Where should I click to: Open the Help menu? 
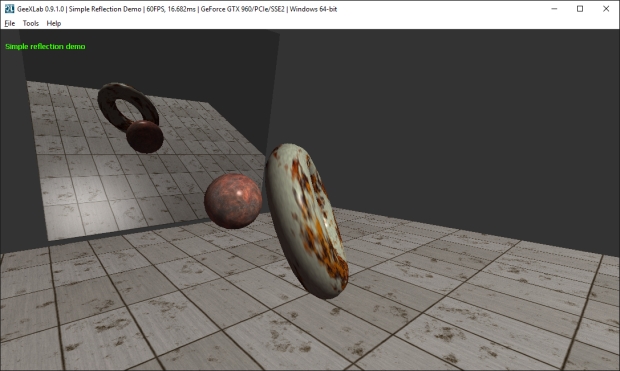[x=53, y=23]
